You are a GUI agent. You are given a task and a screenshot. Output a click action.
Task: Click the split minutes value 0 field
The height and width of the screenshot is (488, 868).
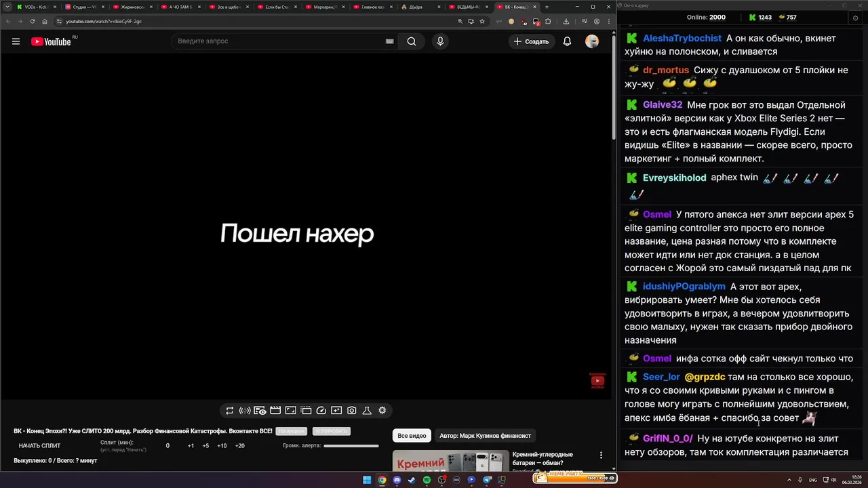click(167, 446)
